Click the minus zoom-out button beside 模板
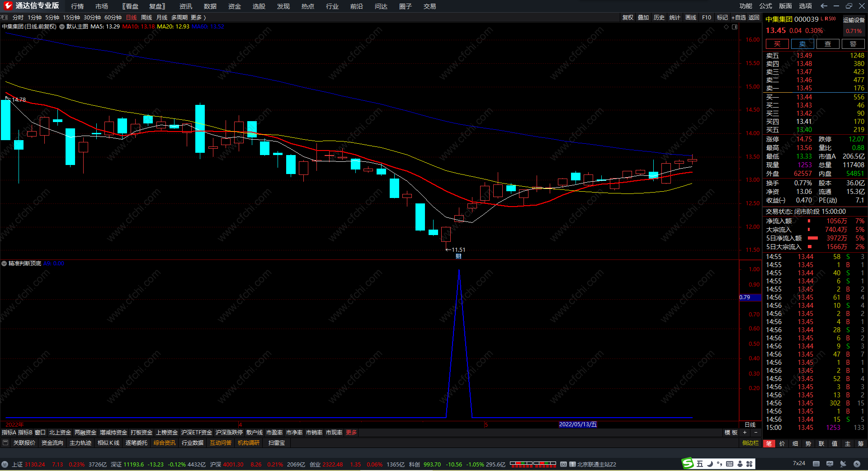This screenshot has height=471, width=868. (755, 433)
